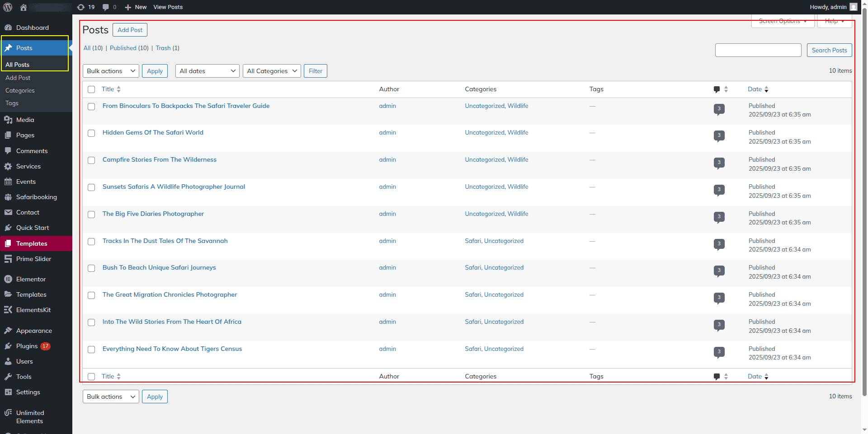Screen dimensions: 868x434
Task: Check the select-all checkbox in table header
Action: pos(91,89)
